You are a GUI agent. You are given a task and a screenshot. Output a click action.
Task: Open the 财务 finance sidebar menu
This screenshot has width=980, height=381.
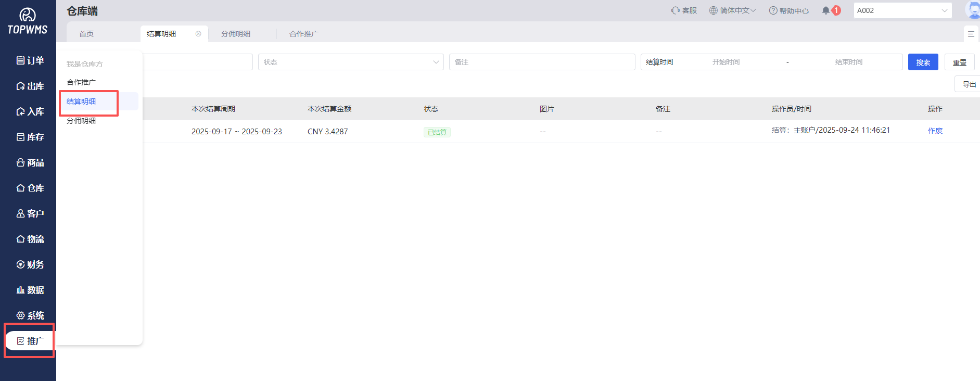(30, 264)
